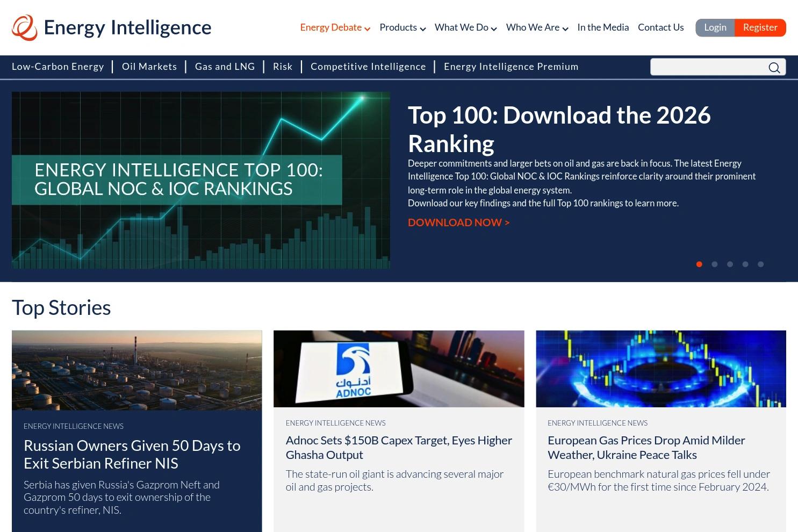Select the first carousel slide dot
The width and height of the screenshot is (798, 532).
click(x=699, y=264)
